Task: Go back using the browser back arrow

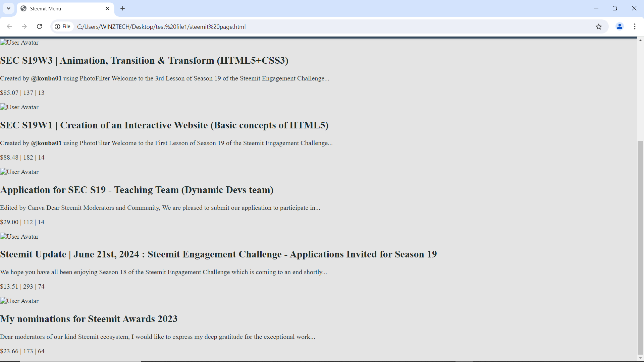Action: [x=9, y=26]
